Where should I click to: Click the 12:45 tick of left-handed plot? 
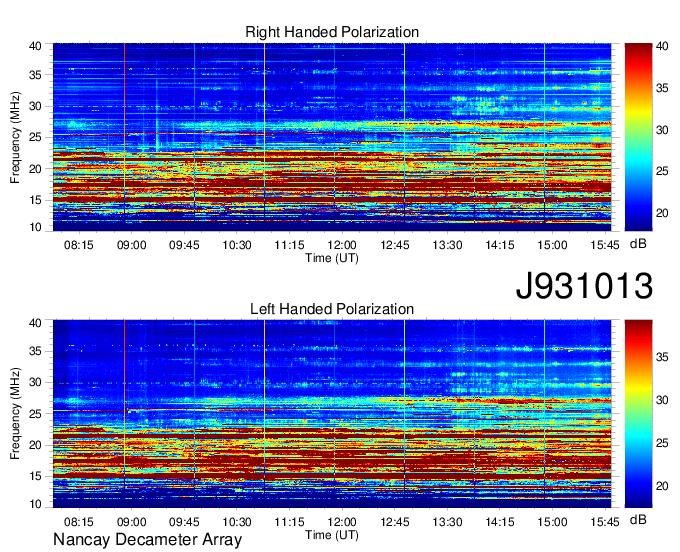click(395, 522)
